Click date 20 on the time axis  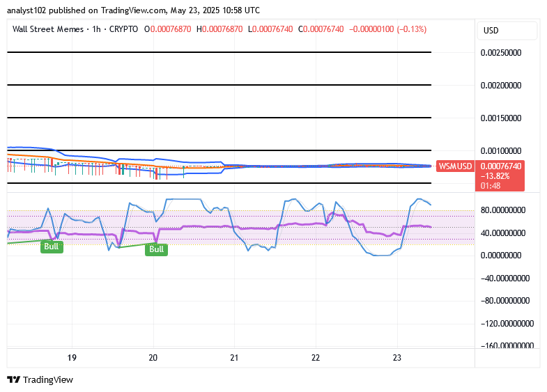(x=153, y=358)
